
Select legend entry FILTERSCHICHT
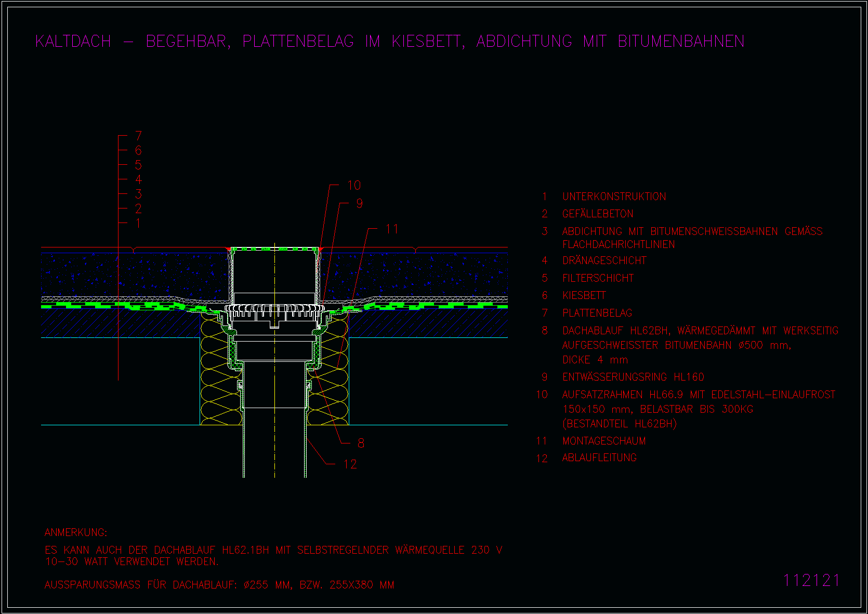(x=598, y=278)
